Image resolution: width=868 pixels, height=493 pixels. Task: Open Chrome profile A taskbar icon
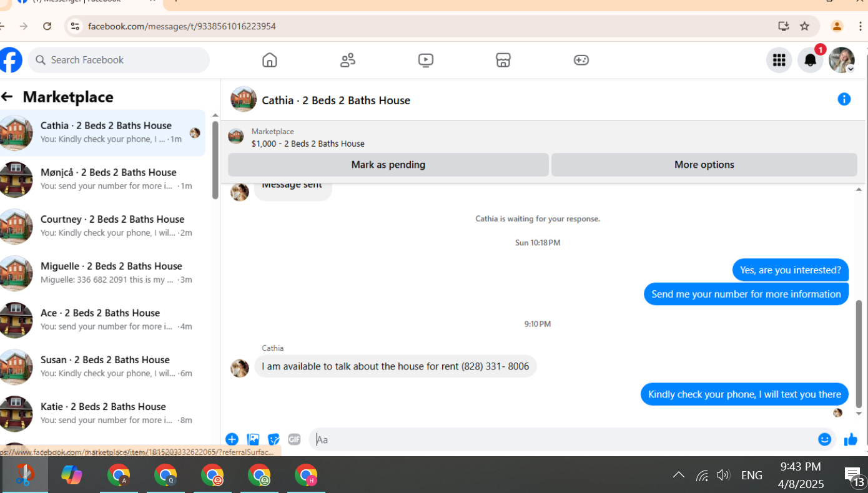click(x=118, y=476)
